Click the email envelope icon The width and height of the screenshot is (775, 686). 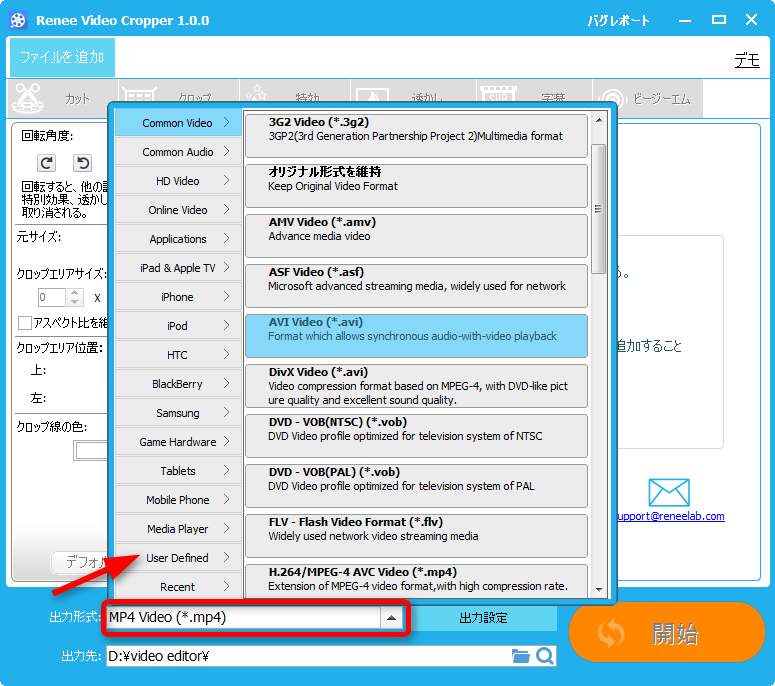pos(669,492)
